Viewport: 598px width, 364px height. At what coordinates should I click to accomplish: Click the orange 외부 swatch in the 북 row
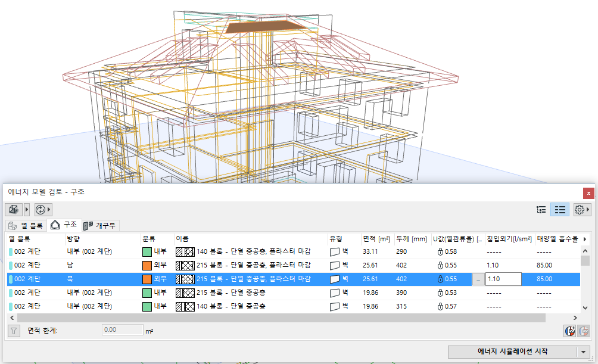tap(147, 279)
